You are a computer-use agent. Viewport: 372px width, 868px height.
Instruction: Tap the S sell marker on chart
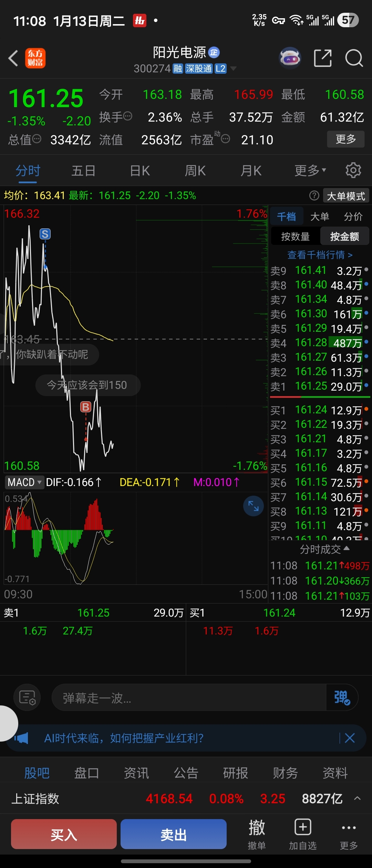(x=45, y=234)
